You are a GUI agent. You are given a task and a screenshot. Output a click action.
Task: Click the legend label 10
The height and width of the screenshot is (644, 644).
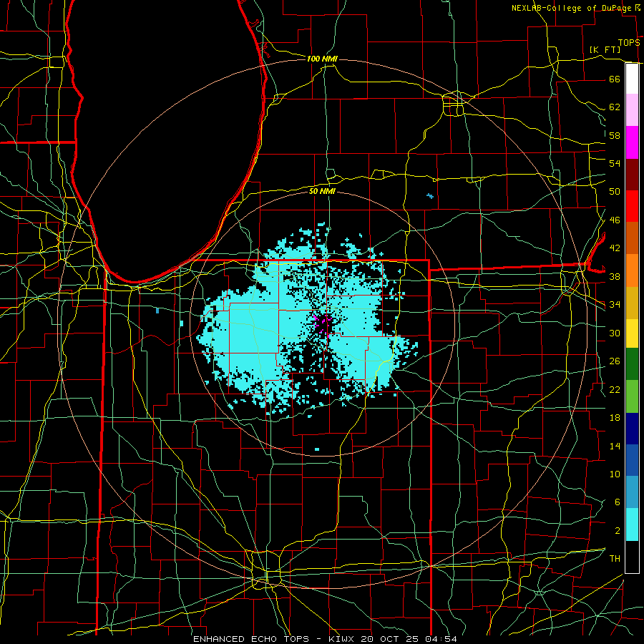[615, 474]
